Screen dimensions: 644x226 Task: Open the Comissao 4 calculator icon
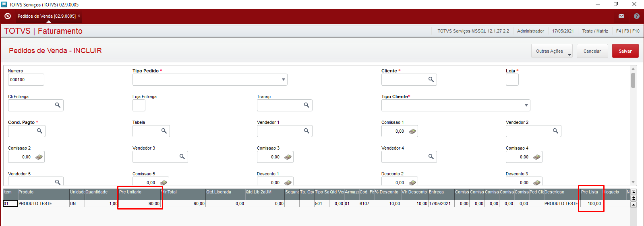[536, 157]
